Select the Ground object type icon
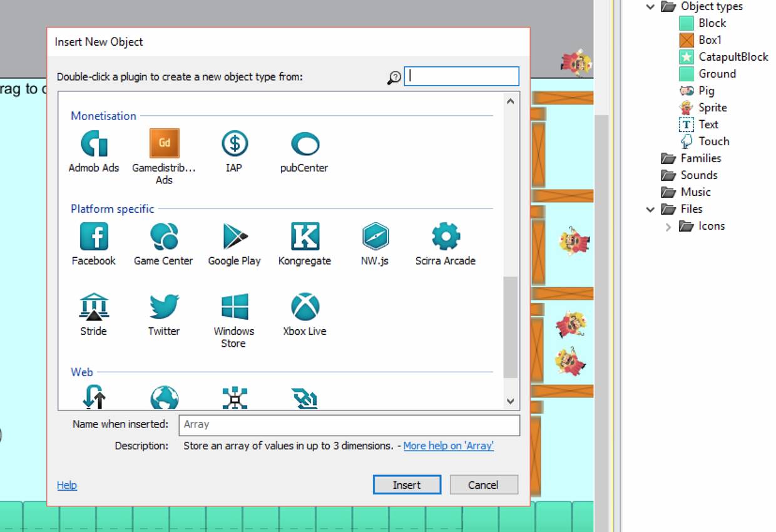 [x=687, y=74]
